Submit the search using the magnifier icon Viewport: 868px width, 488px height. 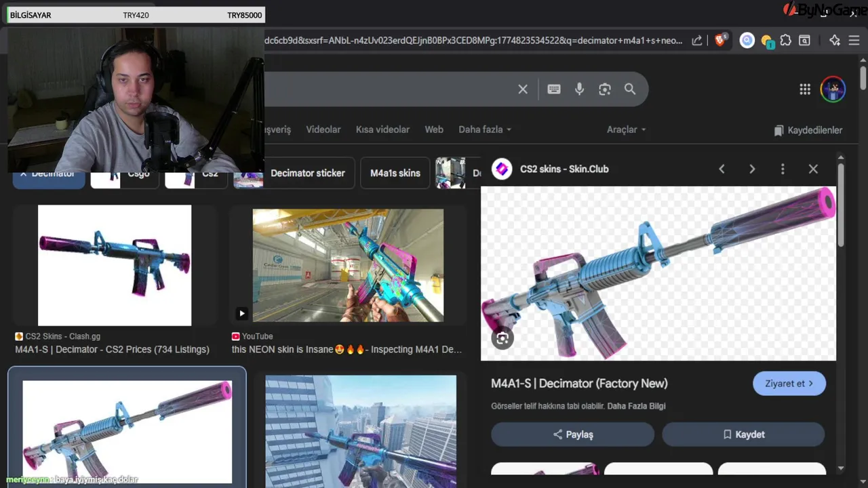[630, 89]
